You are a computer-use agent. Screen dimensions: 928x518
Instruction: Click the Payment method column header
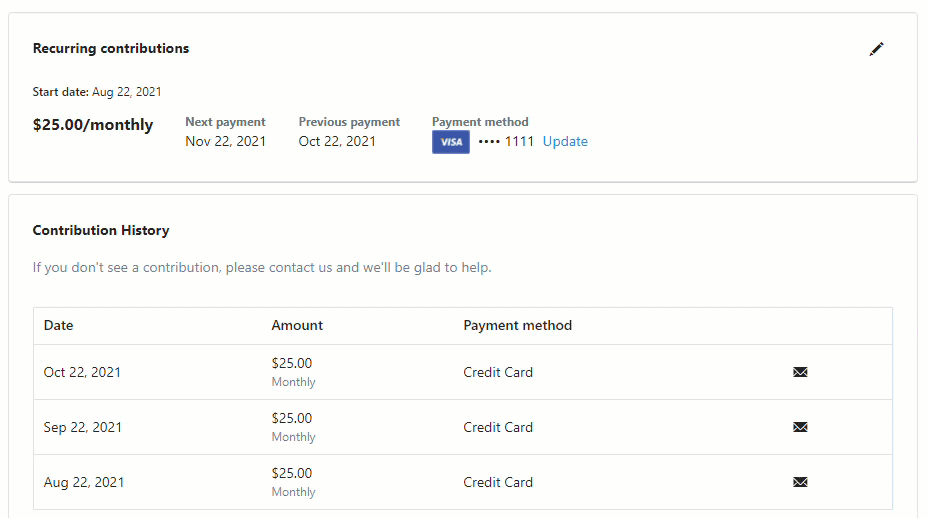coord(517,325)
